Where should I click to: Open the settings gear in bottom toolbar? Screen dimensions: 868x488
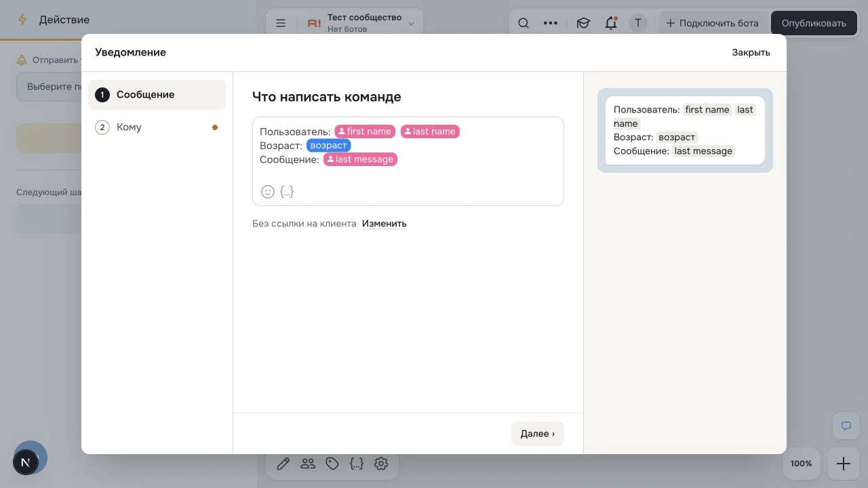[x=381, y=464]
